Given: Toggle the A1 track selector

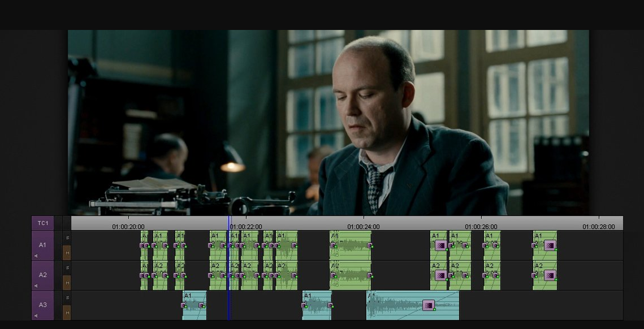Looking at the screenshot, I should click(43, 245).
